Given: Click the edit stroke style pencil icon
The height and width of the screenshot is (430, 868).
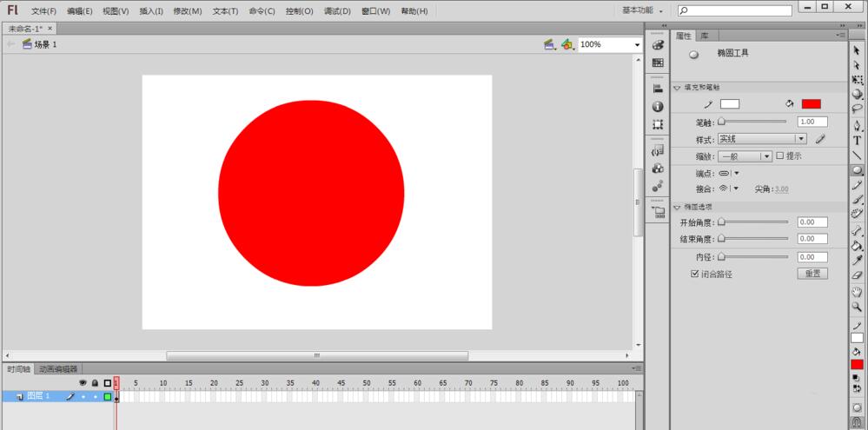Looking at the screenshot, I should pos(820,140).
